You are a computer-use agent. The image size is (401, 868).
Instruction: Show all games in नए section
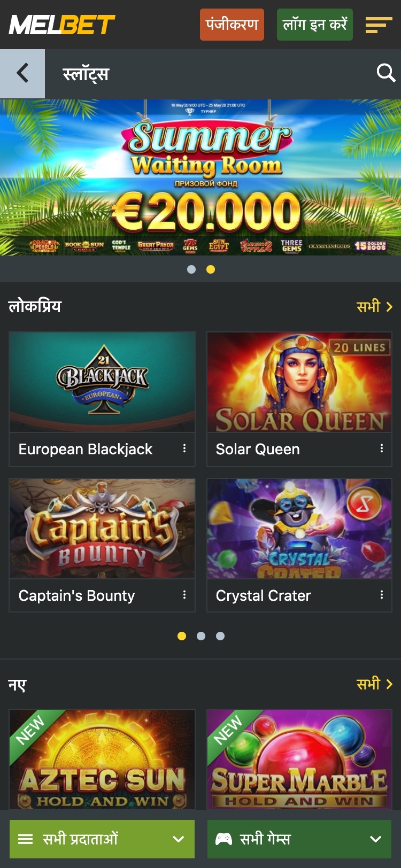click(375, 684)
